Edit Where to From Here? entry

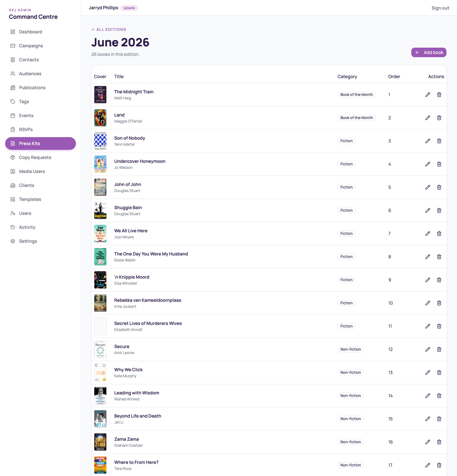click(x=428, y=465)
